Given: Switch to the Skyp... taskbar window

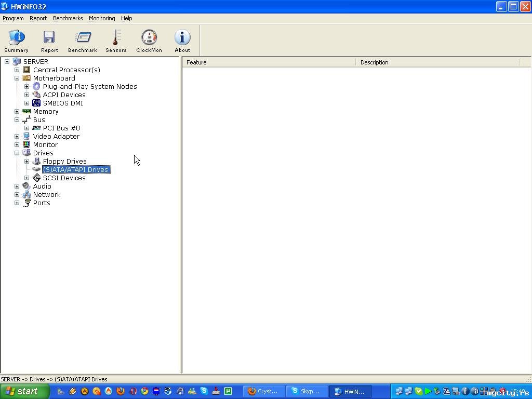Looking at the screenshot, I should point(307,392).
